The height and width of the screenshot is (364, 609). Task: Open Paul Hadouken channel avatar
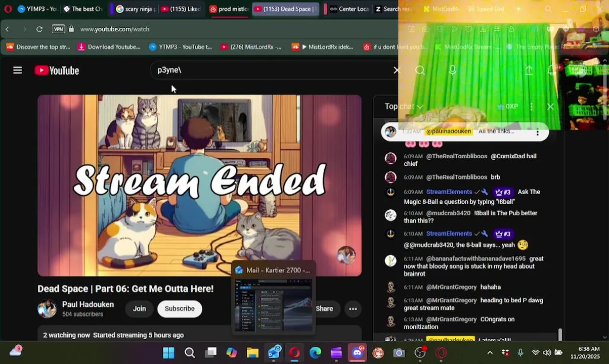tap(47, 308)
